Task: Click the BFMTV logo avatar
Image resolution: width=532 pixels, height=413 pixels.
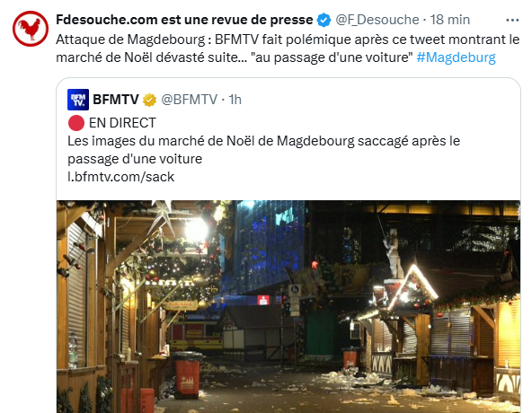Action: click(x=78, y=100)
